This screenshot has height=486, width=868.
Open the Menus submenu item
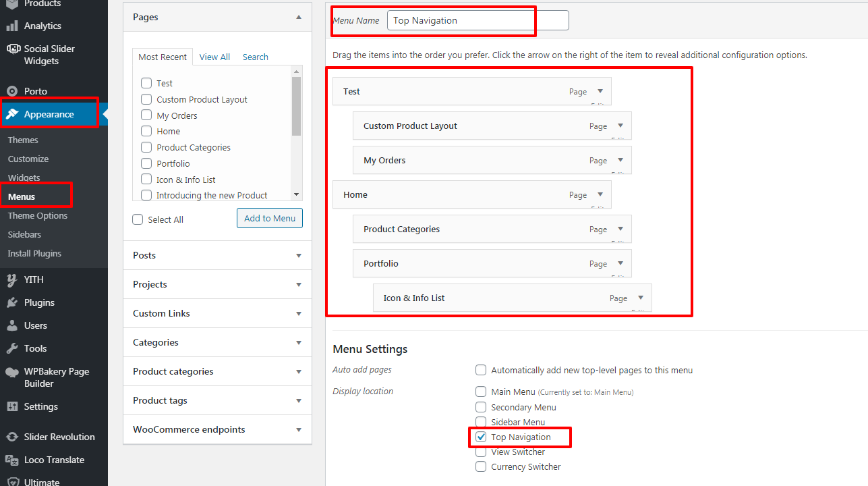coord(22,196)
